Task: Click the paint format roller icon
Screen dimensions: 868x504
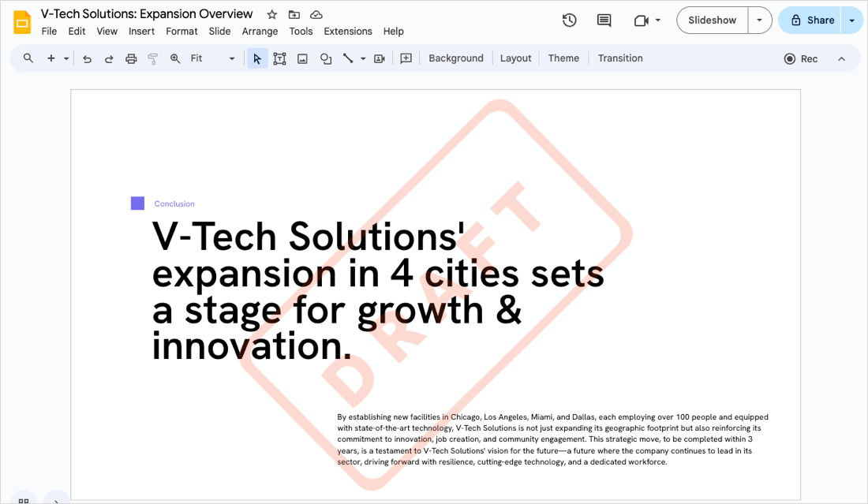Action: click(x=153, y=58)
